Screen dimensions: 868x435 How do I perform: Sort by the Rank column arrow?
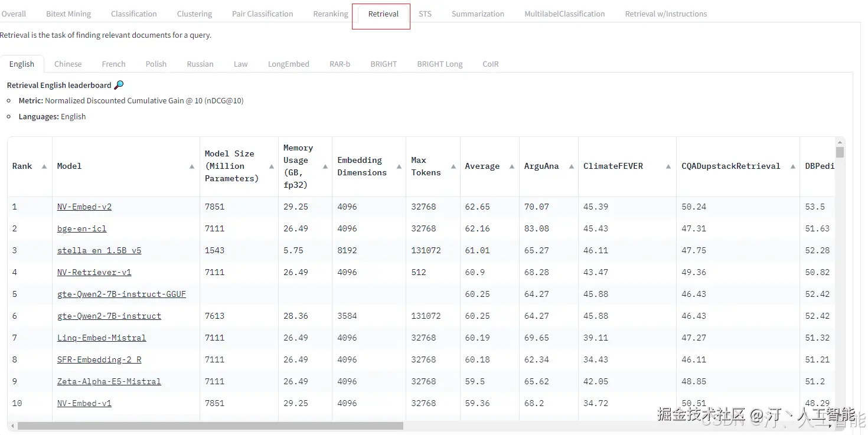pyautogui.click(x=44, y=166)
